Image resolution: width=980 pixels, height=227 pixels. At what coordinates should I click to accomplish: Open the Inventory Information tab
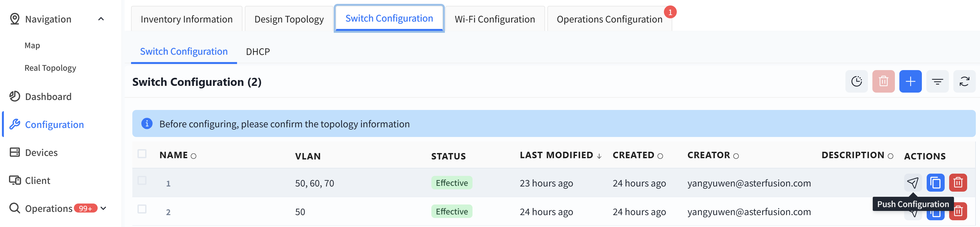[x=186, y=19]
